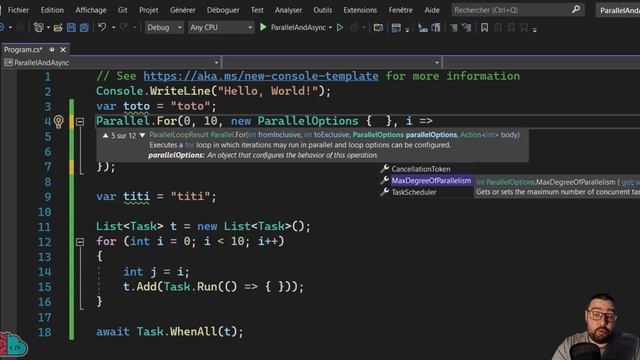
Task: Open the Edition menu
Action: click(52, 10)
